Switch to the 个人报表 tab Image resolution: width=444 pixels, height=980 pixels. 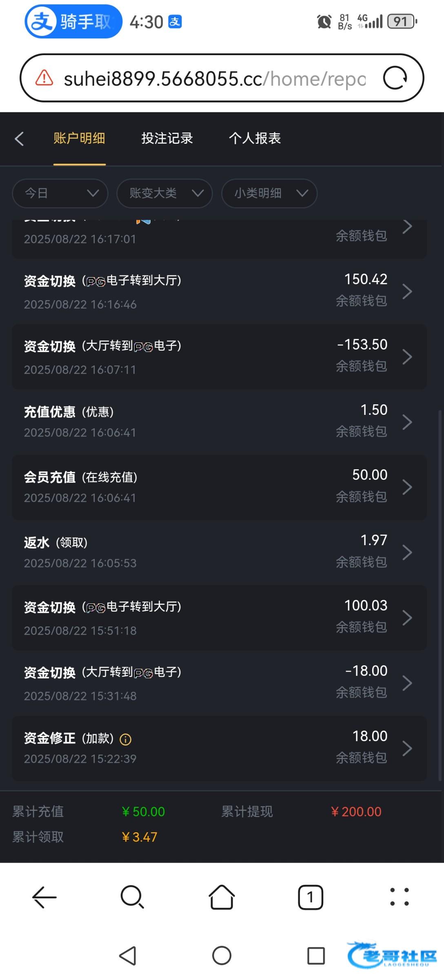tap(255, 138)
